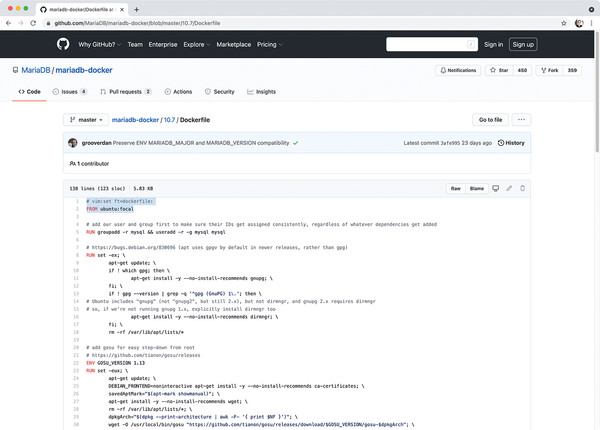Viewport: 600px width, 430px height.
Task: Fork the repository
Action: (549, 70)
